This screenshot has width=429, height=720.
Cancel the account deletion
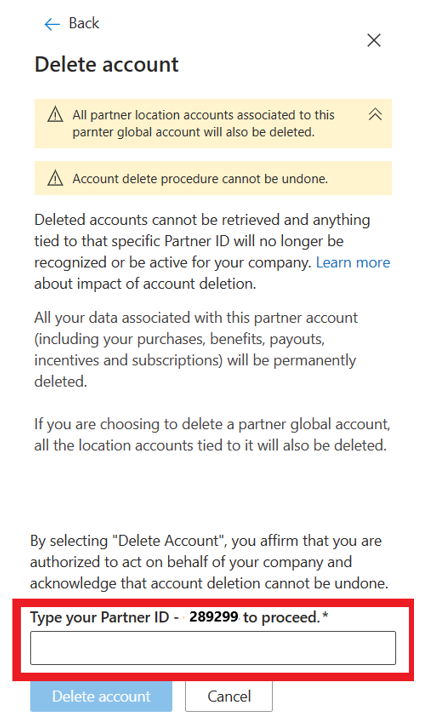coord(229,696)
